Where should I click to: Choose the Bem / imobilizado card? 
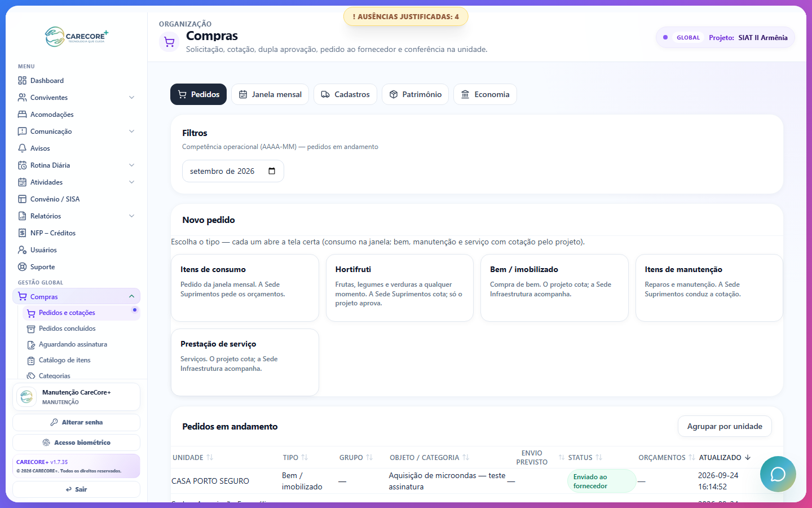pyautogui.click(x=554, y=288)
